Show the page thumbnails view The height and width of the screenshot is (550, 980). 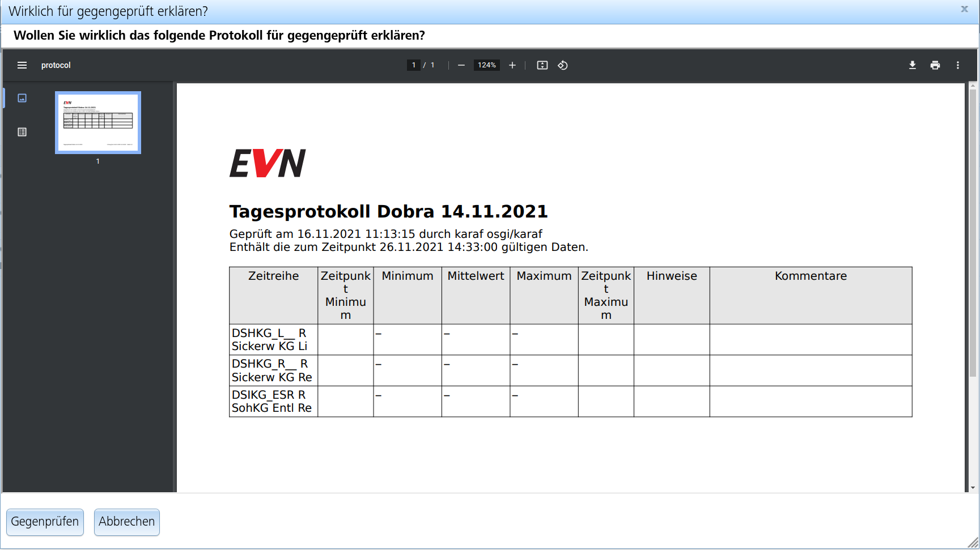22,98
